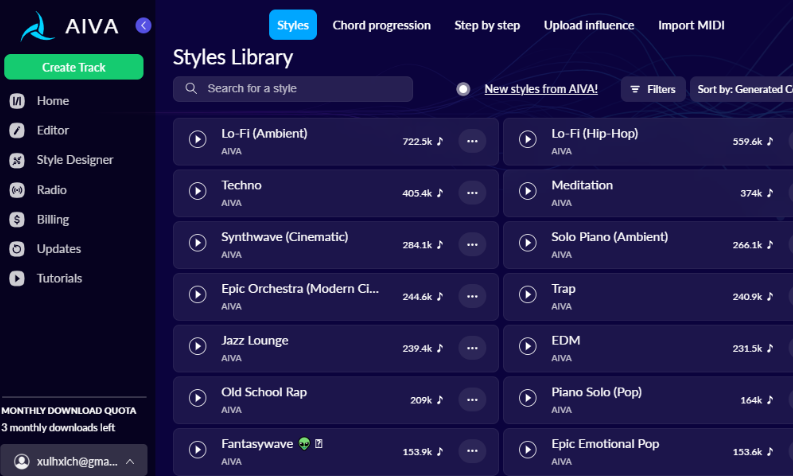Click the 374k count on Meditation
Image resolution: width=793 pixels, height=476 pixels.
(x=751, y=193)
